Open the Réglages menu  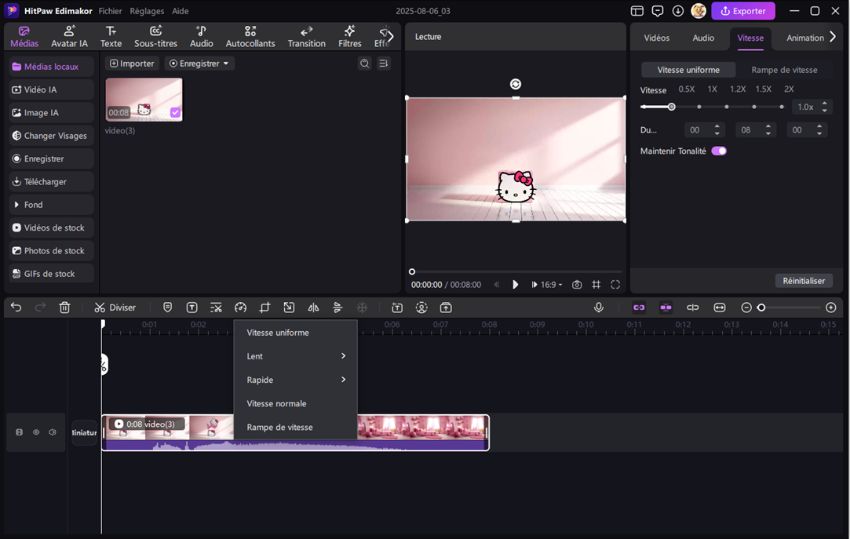pos(146,11)
